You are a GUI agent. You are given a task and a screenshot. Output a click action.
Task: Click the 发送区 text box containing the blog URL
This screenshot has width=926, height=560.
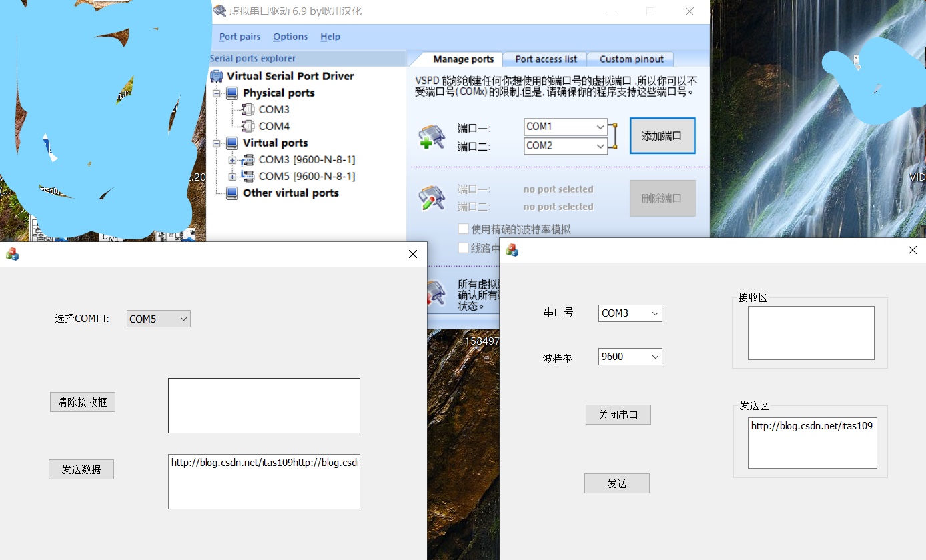pos(811,442)
